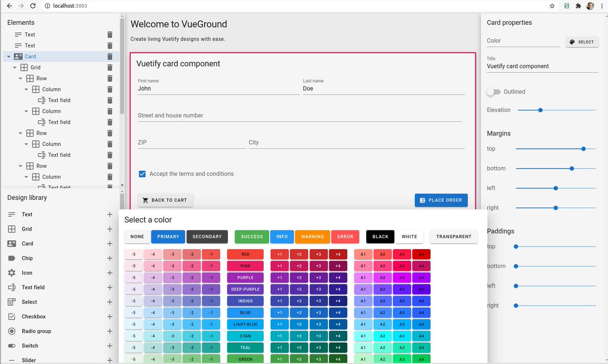Uncheck Accept the terms and conditions
The height and width of the screenshot is (364, 608).
click(142, 174)
